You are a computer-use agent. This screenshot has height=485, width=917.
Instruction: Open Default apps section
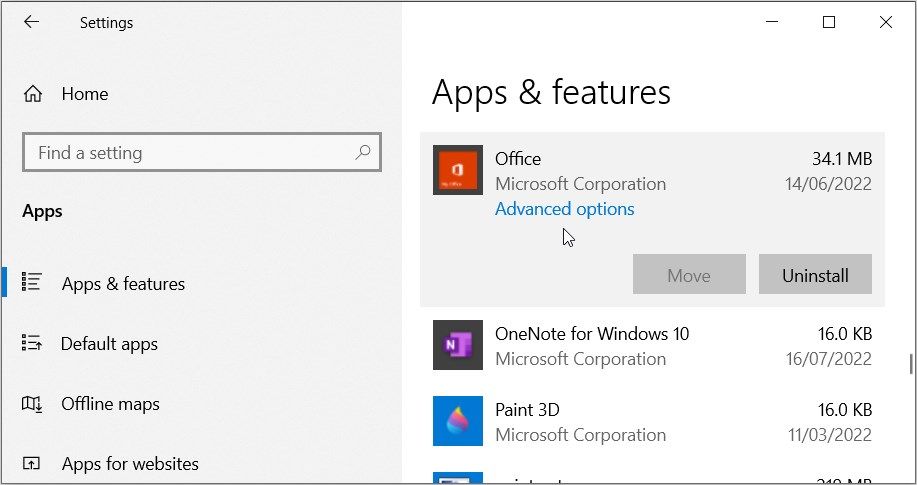point(109,344)
